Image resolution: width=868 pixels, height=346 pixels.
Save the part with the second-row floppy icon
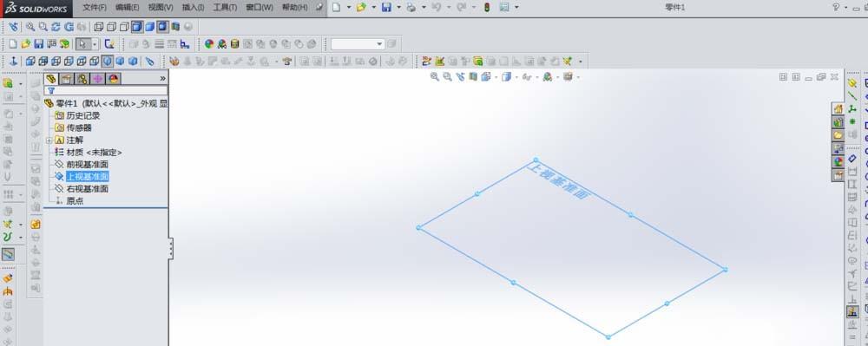39,43
